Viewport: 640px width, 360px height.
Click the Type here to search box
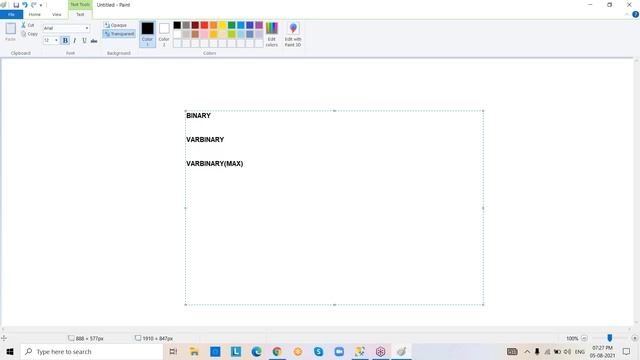(92, 351)
